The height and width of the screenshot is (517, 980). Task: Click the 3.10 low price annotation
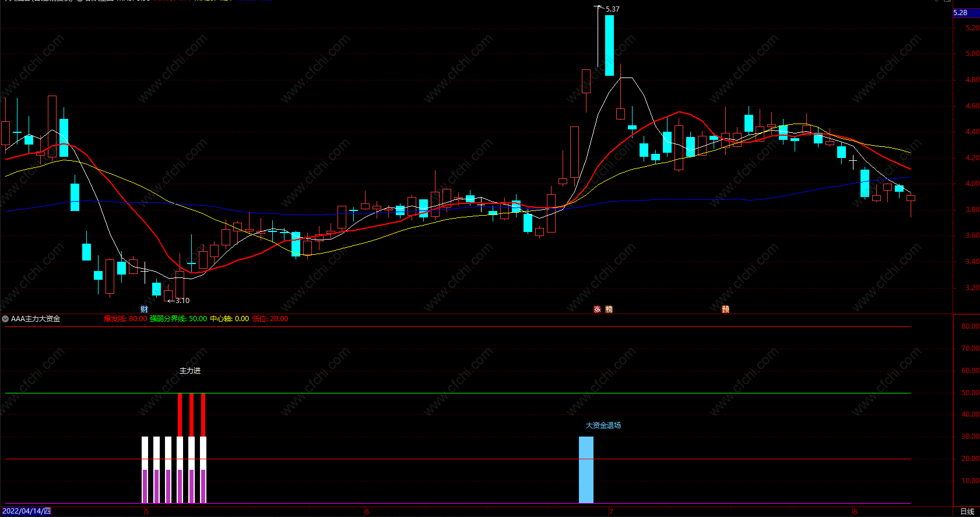coord(182,301)
